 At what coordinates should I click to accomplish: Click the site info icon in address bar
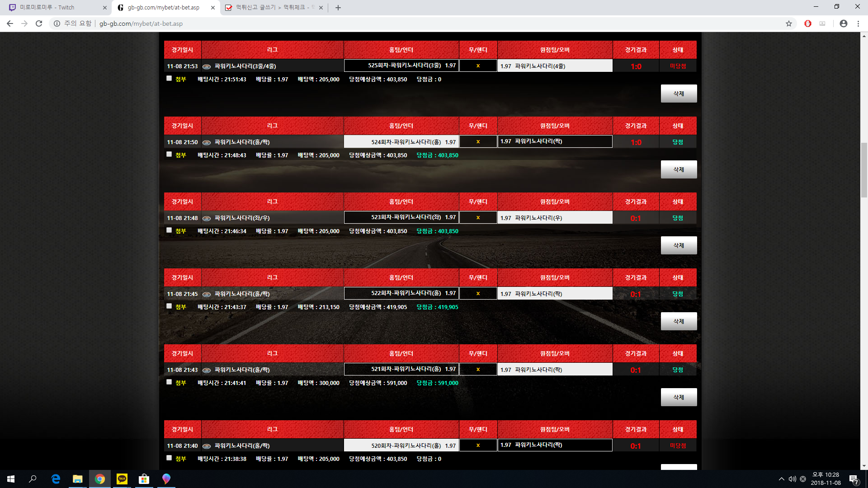coord(57,23)
